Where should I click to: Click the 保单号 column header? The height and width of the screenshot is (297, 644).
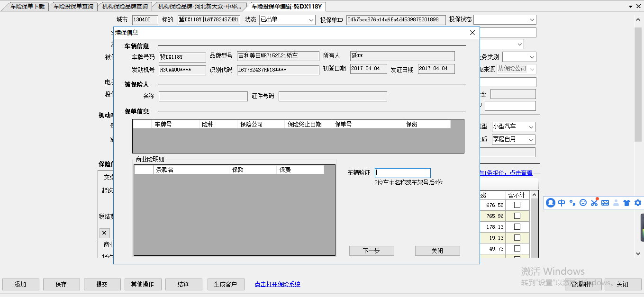click(x=368, y=124)
